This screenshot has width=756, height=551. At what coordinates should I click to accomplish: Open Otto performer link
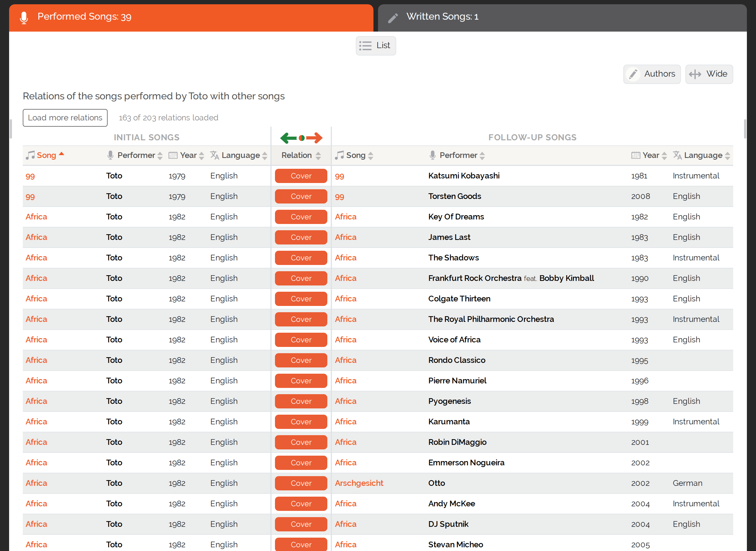(437, 483)
